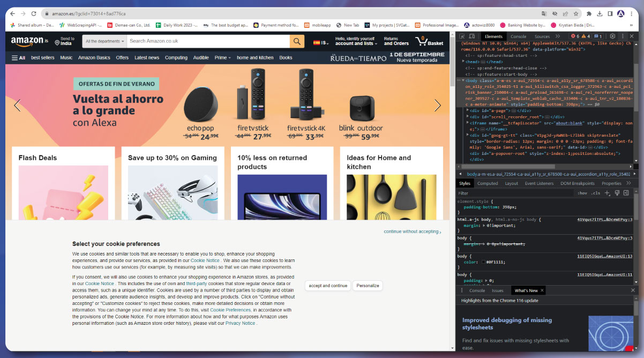Show previous carousel slide arrow
The image size is (644, 358).
(17, 106)
